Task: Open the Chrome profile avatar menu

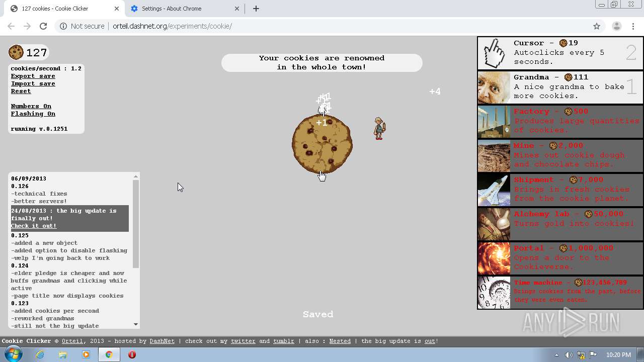Action: pos(616,26)
